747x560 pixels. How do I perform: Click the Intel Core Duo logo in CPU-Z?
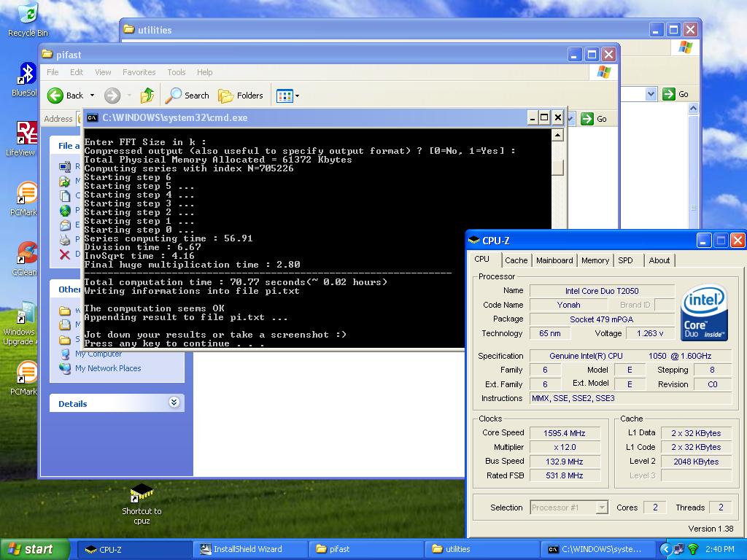pos(704,312)
